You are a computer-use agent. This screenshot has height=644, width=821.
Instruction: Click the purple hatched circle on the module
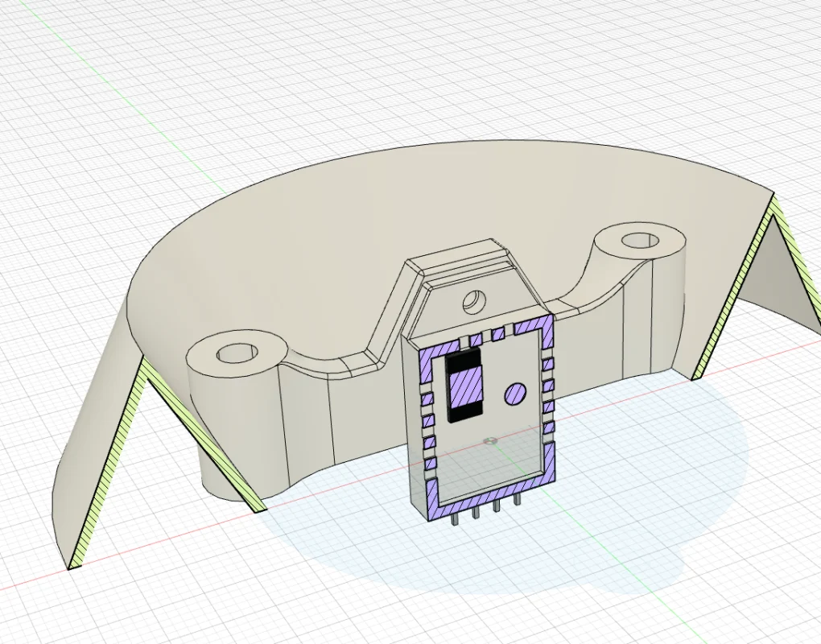tap(515, 394)
